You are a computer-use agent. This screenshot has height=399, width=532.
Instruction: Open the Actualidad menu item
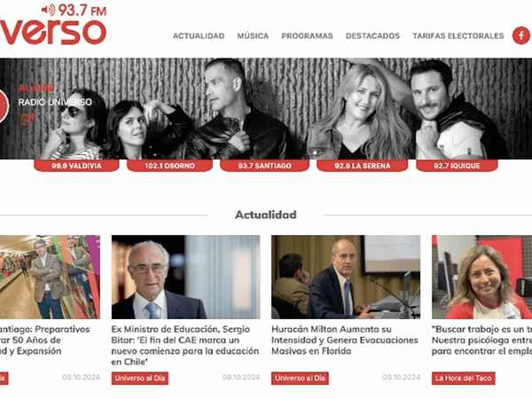pos(199,35)
